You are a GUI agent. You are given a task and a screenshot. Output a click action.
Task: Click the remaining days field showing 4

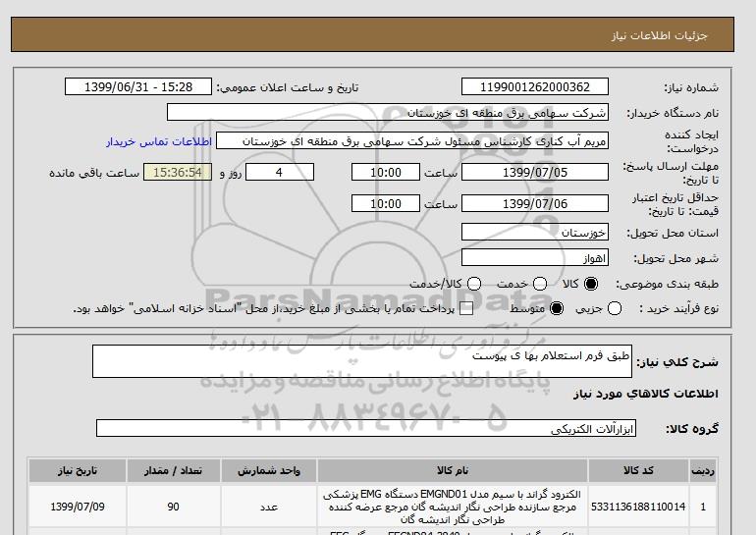(x=280, y=172)
